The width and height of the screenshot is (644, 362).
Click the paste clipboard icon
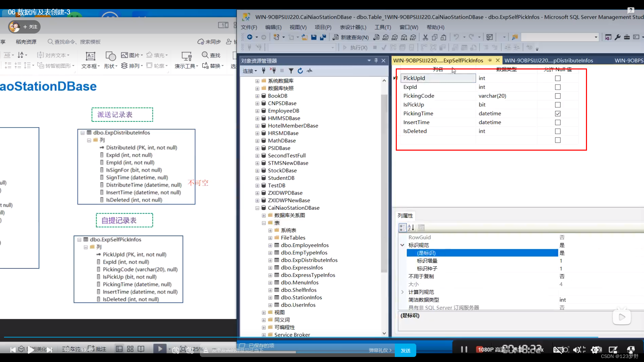pos(443,37)
